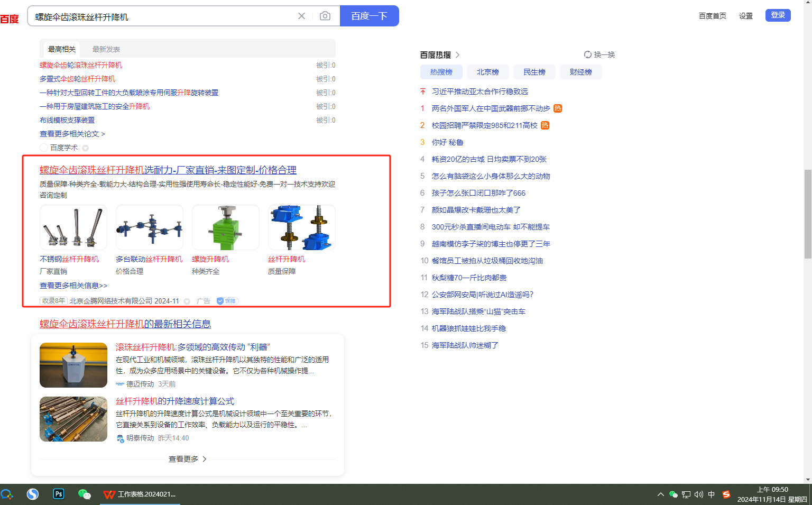Viewport: 812px width, 505px height.
Task: Click the Baidu logo in the page header
Action: 10,19
